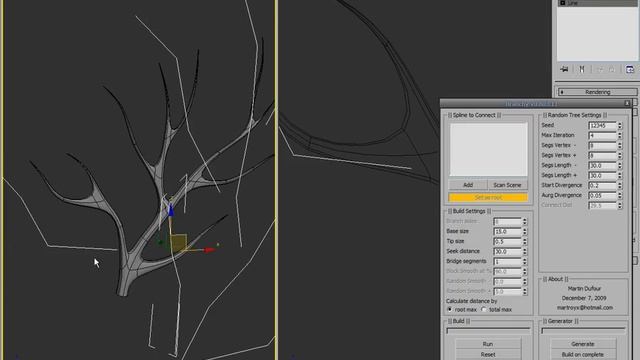Screen dimensions: 640x360
Task: Click the grayed Connect Dist value field
Action: [x=602, y=206]
